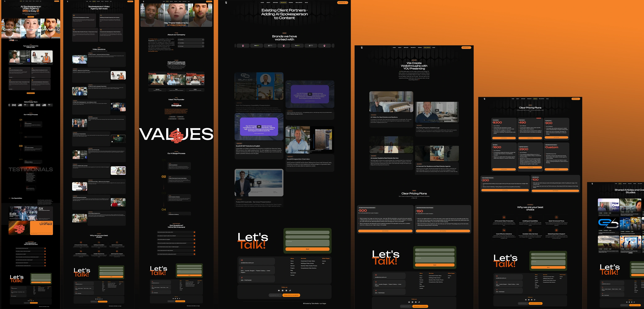The image size is (644, 309).
Task: Click site logo on Projects page header
Action: (x=226, y=2)
